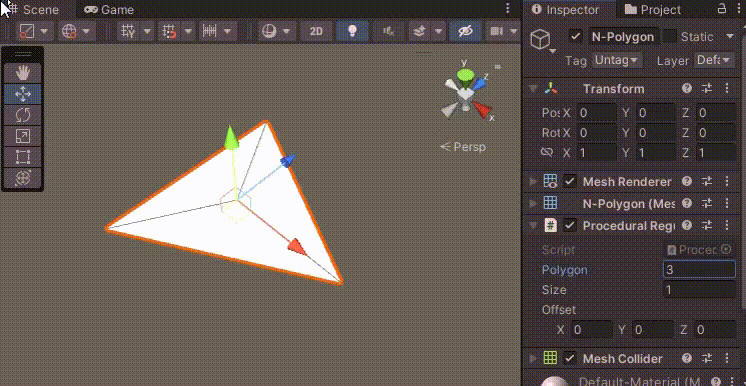Click the GameObject cube icon
The image size is (746, 386).
pos(540,39)
